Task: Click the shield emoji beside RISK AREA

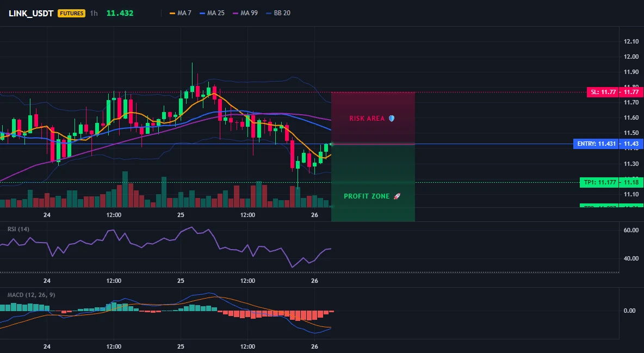Action: pyautogui.click(x=392, y=119)
